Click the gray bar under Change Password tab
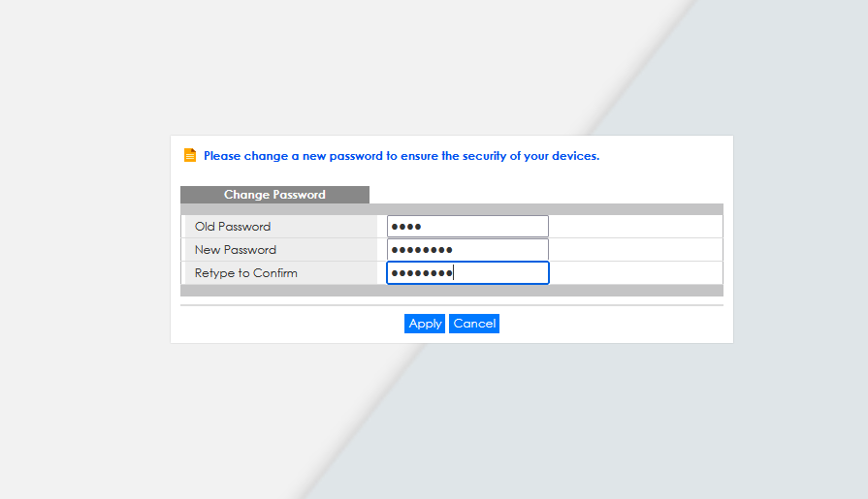This screenshot has height=499, width=868. click(x=452, y=209)
